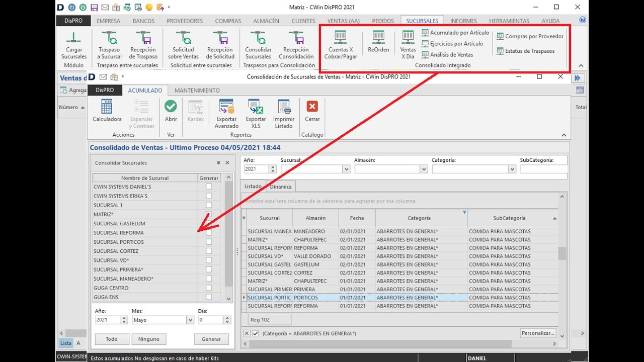Sort by the Fecha column header
The height and width of the screenshot is (362, 644).
click(357, 218)
